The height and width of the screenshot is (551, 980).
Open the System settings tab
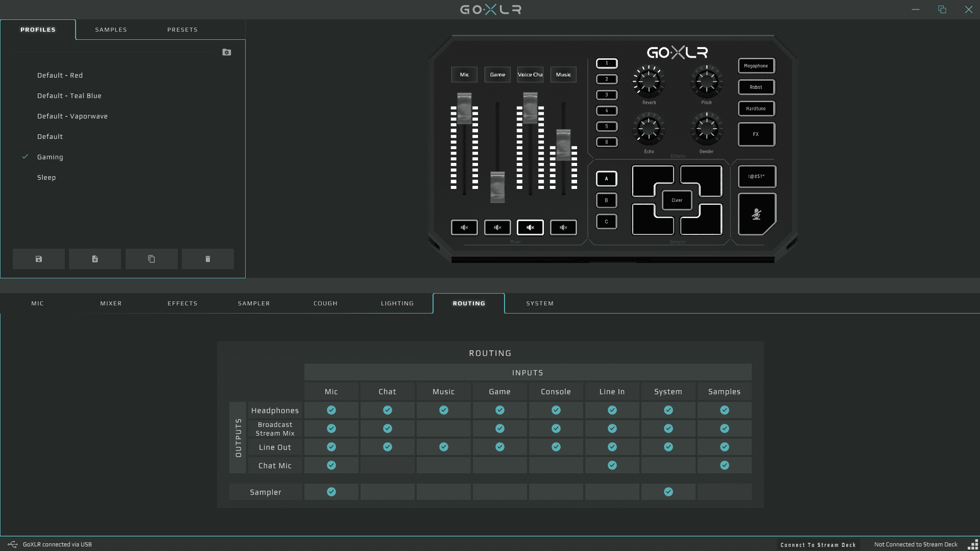tap(540, 303)
